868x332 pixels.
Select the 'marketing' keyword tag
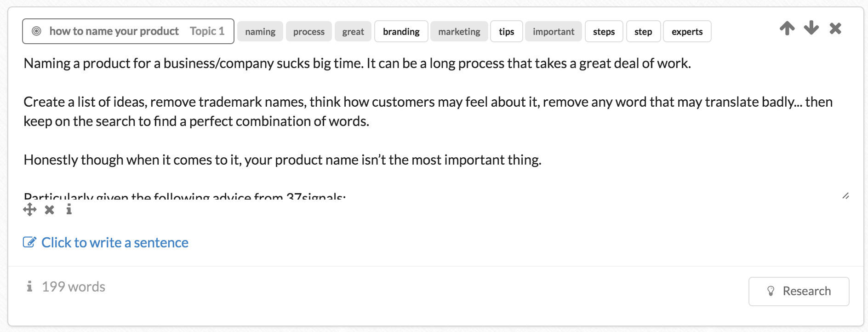(459, 31)
